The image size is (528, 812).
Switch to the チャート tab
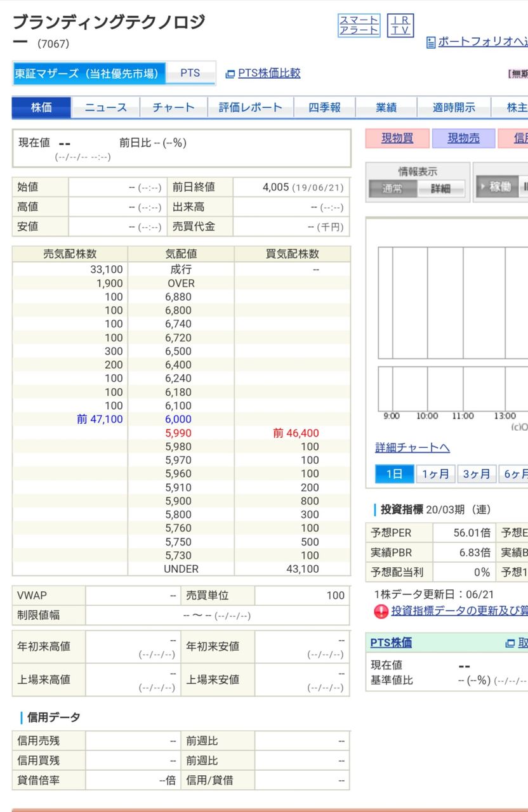(x=173, y=108)
